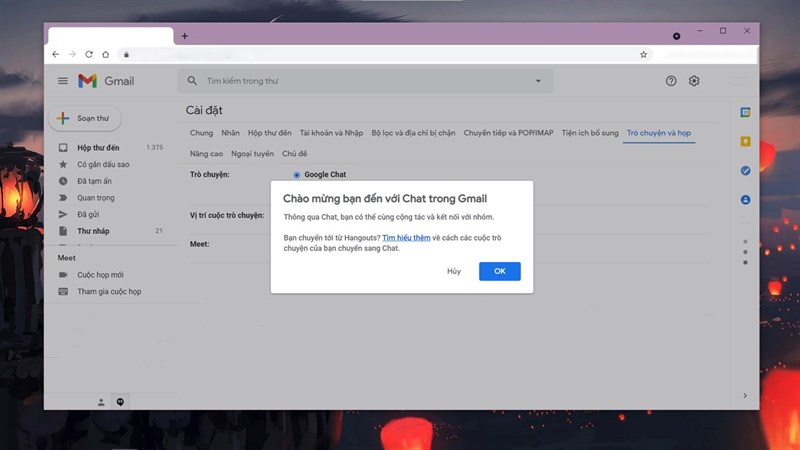800x450 pixels.
Task: Cancel the dialog with Hủy
Action: tap(454, 271)
